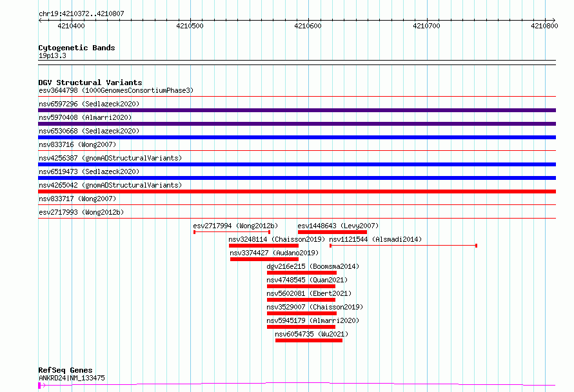
Task: Click the nsv4748545 (Quan2021) variant label
Action: coord(307,280)
